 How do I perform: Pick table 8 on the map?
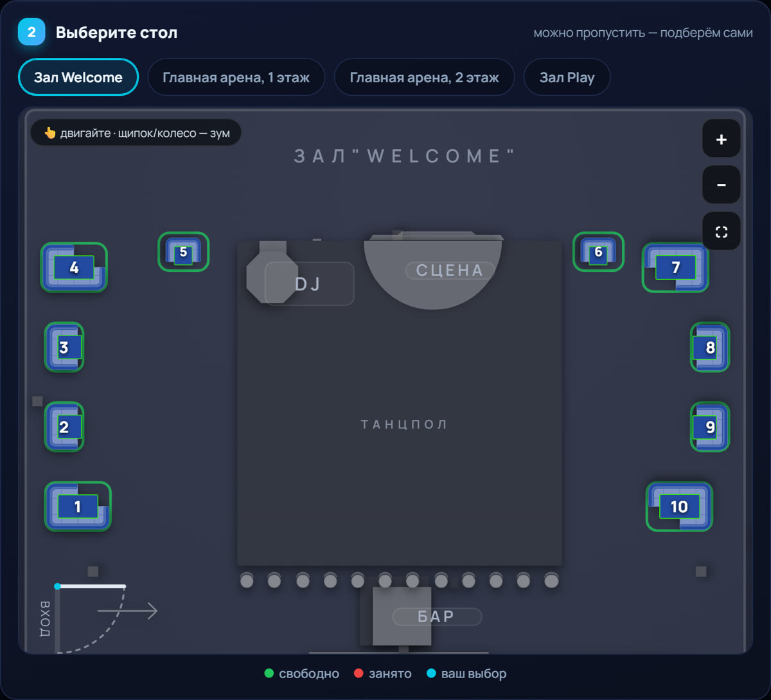pos(710,347)
